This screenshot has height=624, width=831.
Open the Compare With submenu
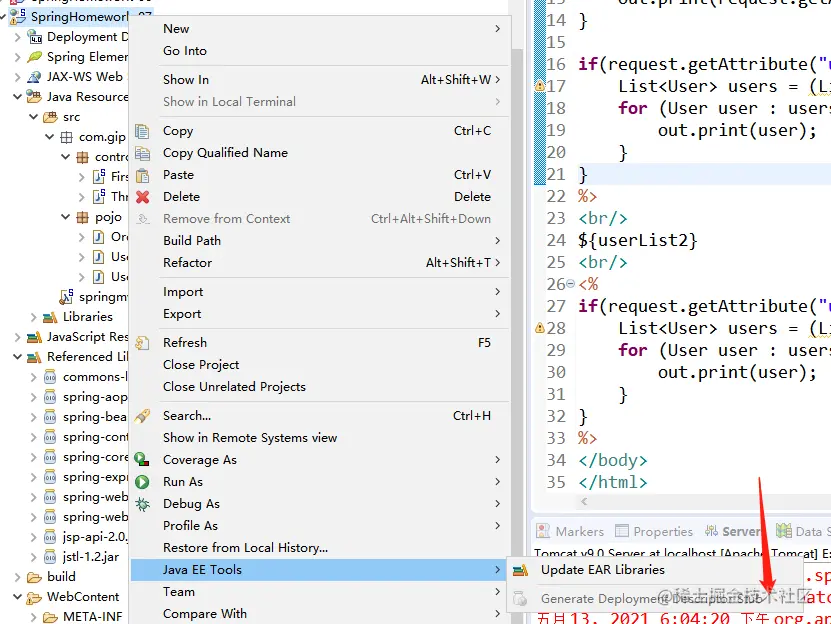pos(320,614)
